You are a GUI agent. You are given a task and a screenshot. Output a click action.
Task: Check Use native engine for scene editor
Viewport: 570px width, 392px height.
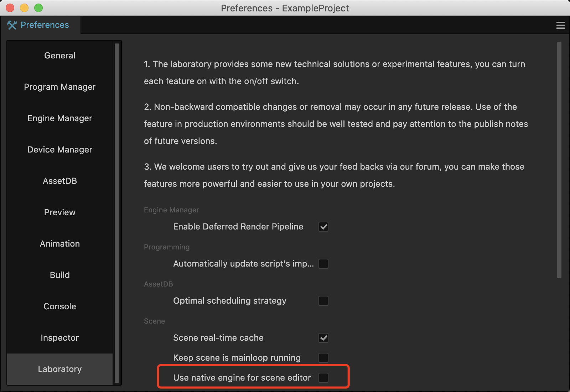(323, 378)
